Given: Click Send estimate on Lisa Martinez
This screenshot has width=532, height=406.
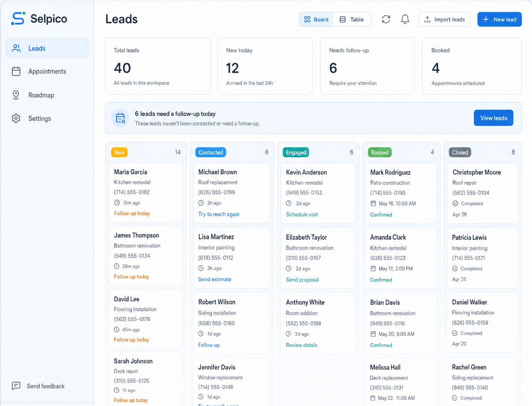Looking at the screenshot, I should (x=215, y=279).
